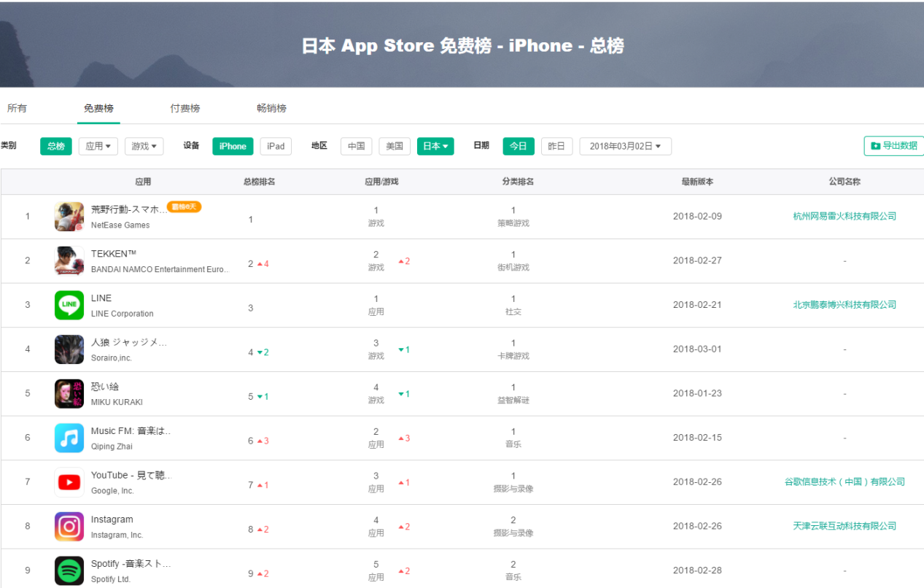Click the 2018-01-23 version date
924x588 pixels.
697,393
